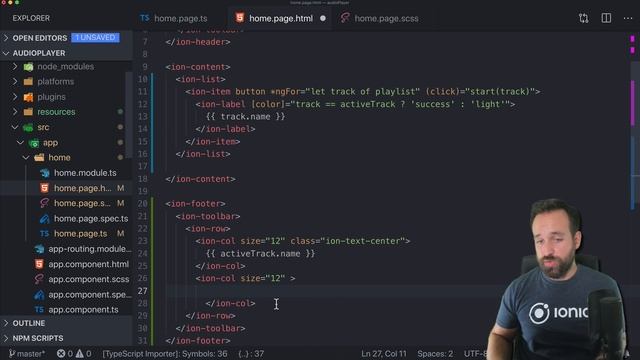Click the Angular icon of home.module.ts

pyautogui.click(x=44, y=173)
